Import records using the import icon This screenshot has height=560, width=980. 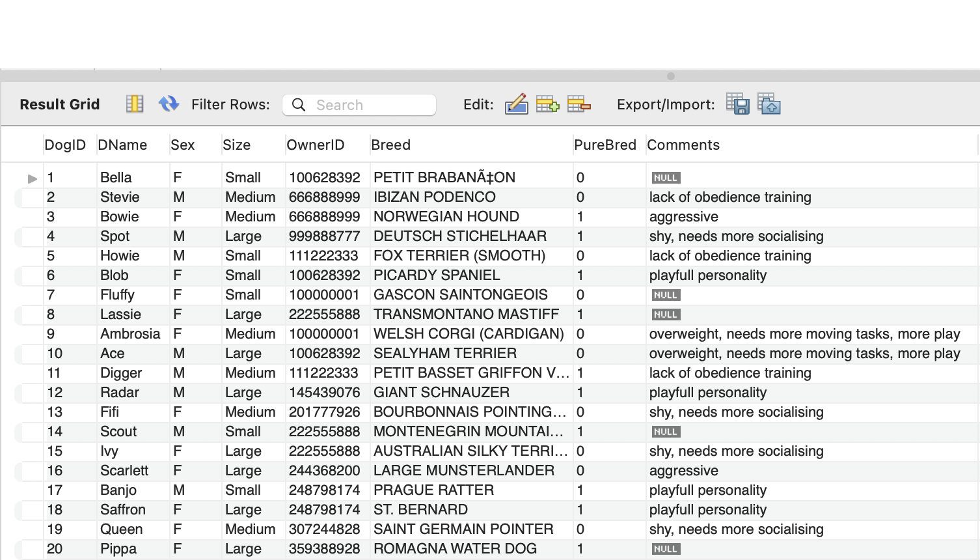pos(769,104)
